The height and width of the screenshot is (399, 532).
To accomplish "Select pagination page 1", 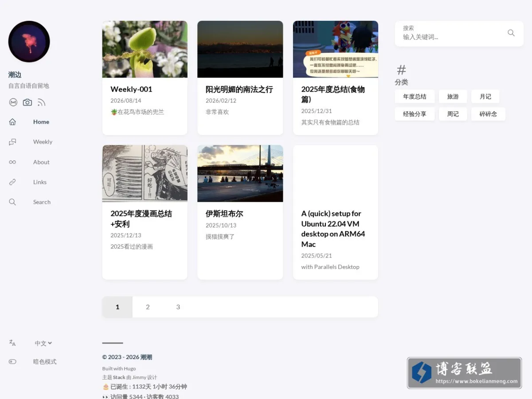I will [x=117, y=307].
